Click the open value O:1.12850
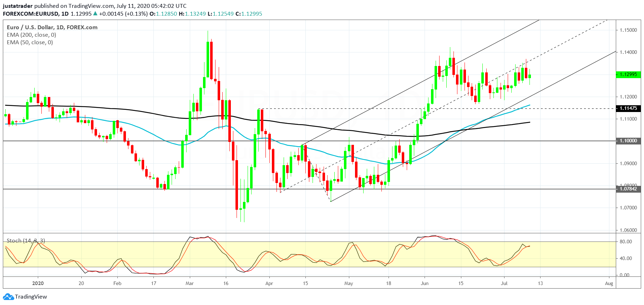The image size is (644, 305). [x=163, y=14]
